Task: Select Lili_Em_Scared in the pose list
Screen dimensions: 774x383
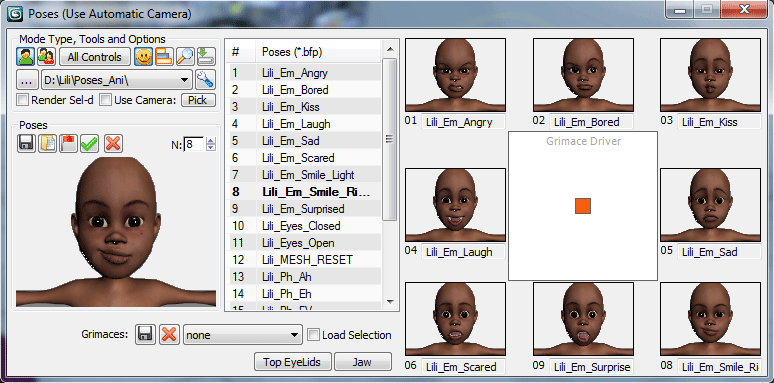Action: [304, 158]
